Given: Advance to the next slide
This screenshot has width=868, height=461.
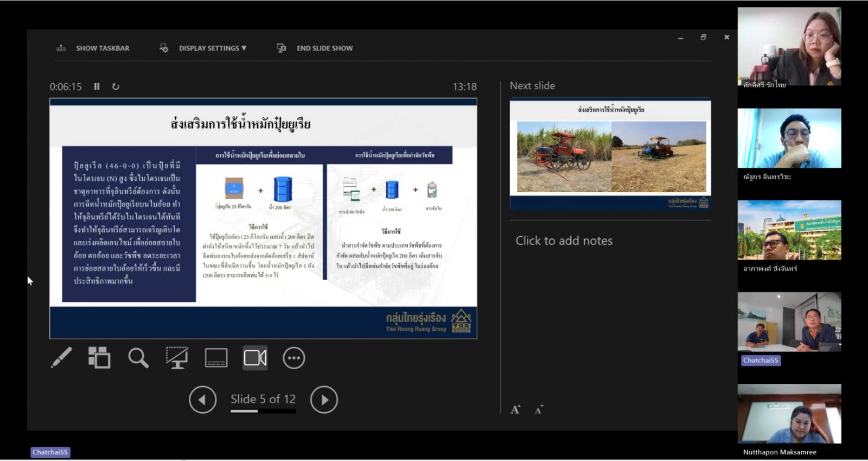Looking at the screenshot, I should click(324, 400).
